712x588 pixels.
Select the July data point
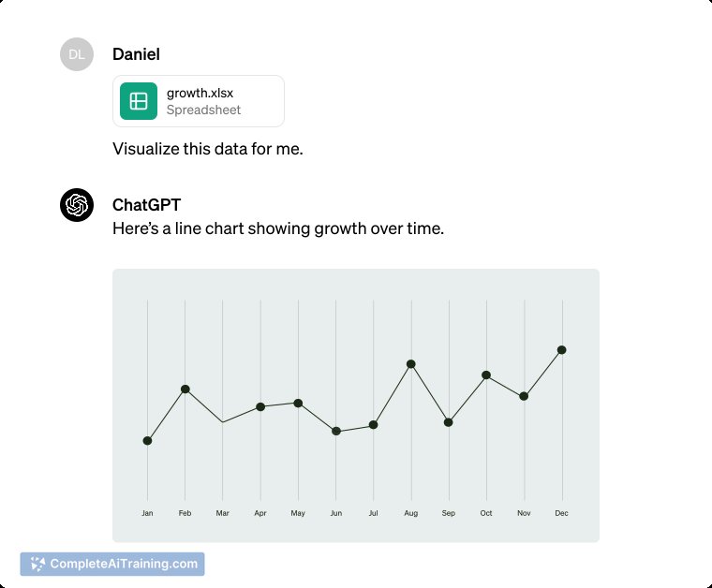point(373,425)
